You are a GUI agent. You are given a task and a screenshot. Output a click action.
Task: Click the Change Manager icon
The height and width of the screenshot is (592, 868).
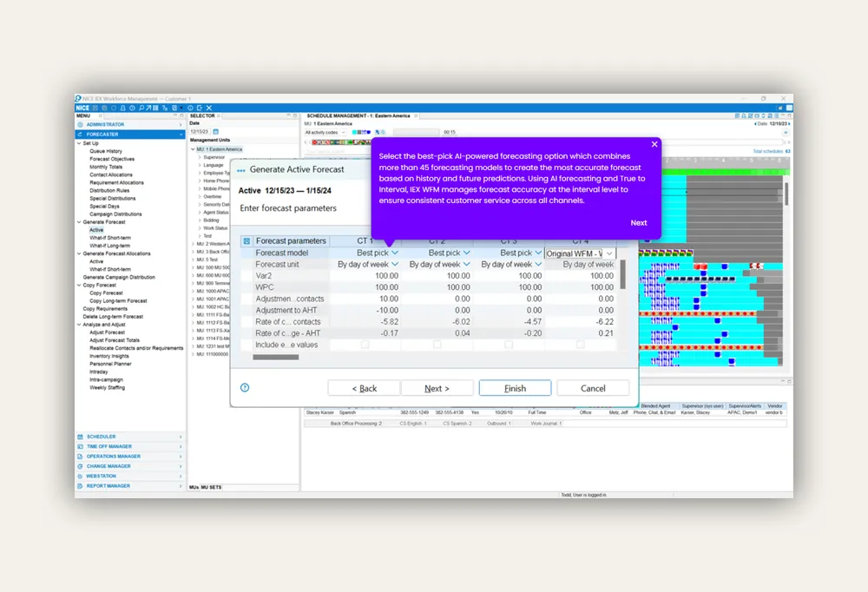coord(80,466)
